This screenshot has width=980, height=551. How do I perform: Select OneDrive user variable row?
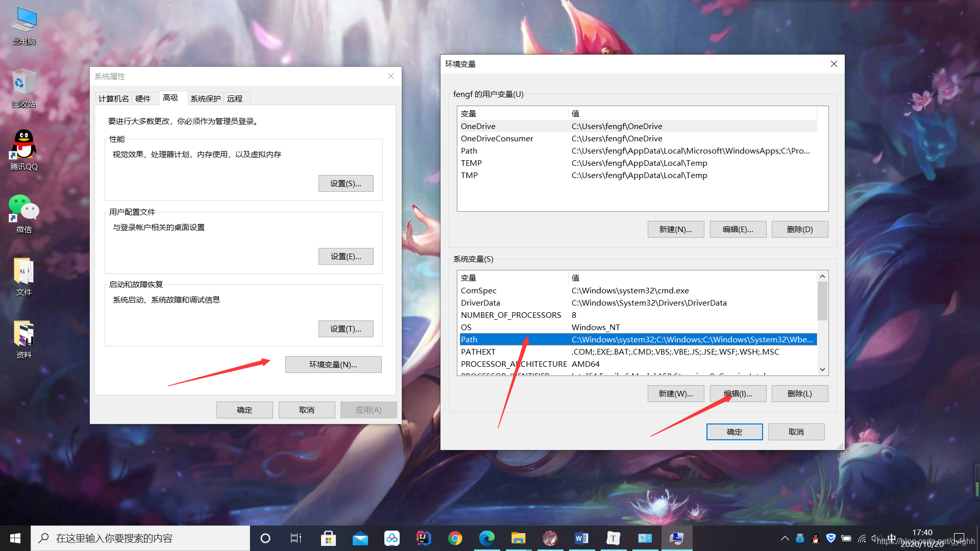click(x=638, y=126)
